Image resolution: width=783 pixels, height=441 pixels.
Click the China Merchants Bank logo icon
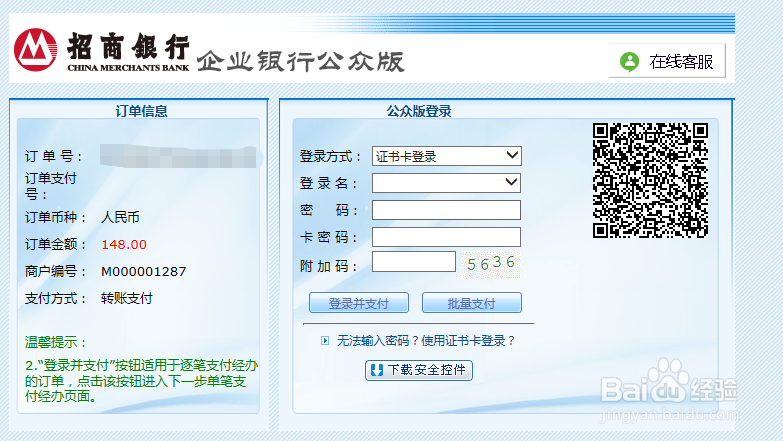tap(35, 50)
